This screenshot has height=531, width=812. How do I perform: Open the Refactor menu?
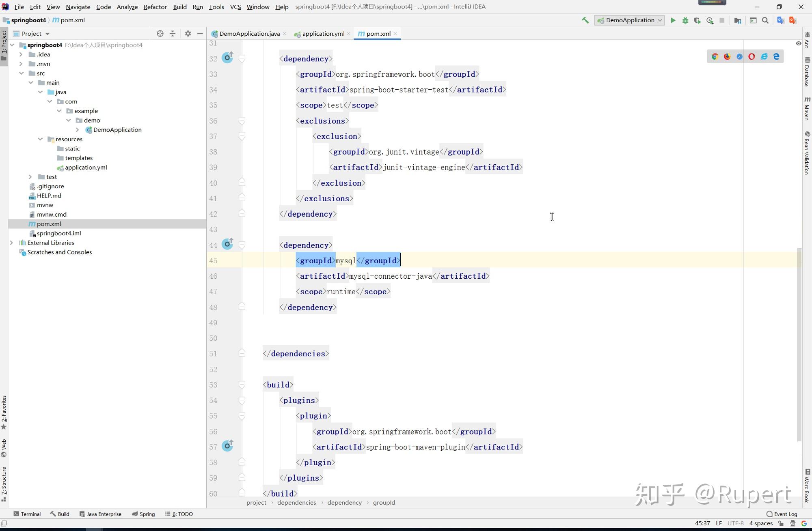coord(155,7)
